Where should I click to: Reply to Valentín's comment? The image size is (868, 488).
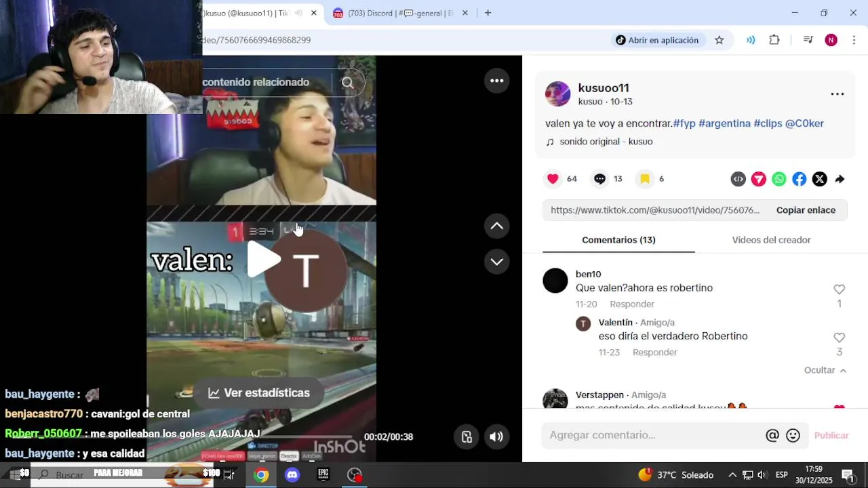(655, 352)
